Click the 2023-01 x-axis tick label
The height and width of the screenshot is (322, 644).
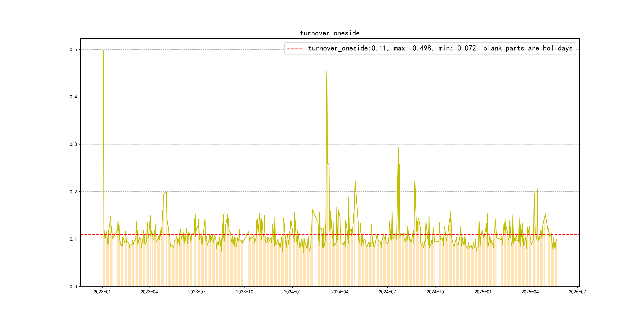(x=102, y=292)
